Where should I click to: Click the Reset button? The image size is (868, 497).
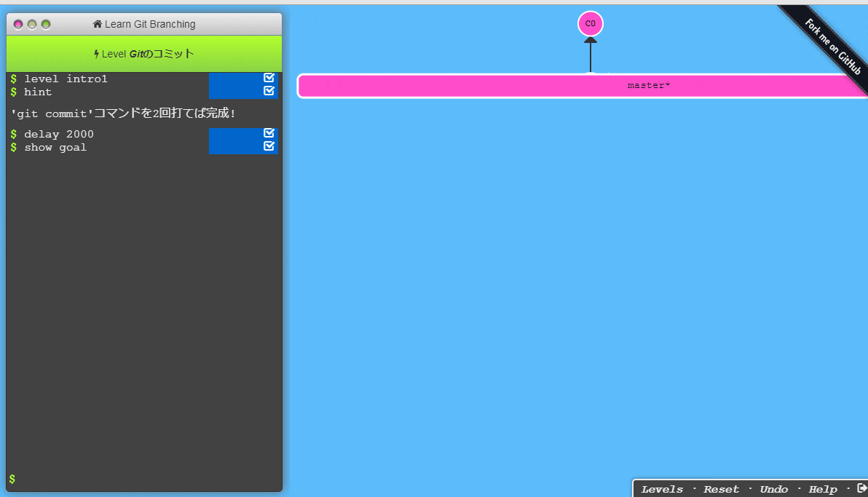coord(720,488)
